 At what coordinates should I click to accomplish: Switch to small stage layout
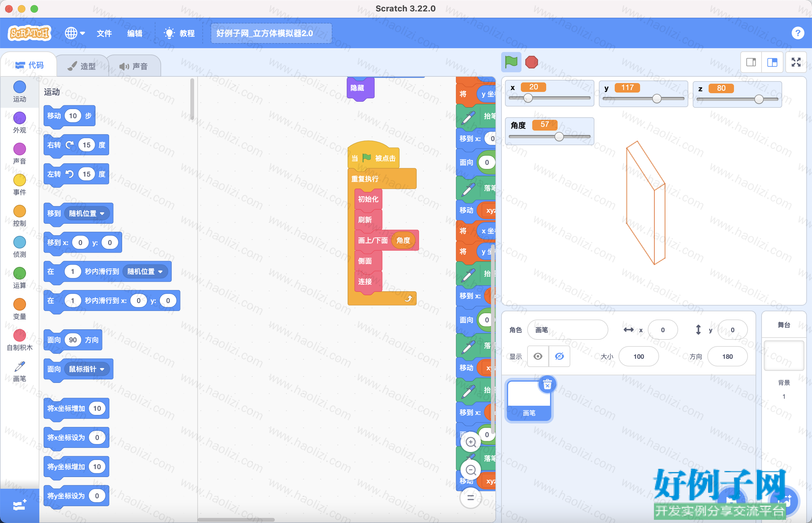tap(751, 62)
